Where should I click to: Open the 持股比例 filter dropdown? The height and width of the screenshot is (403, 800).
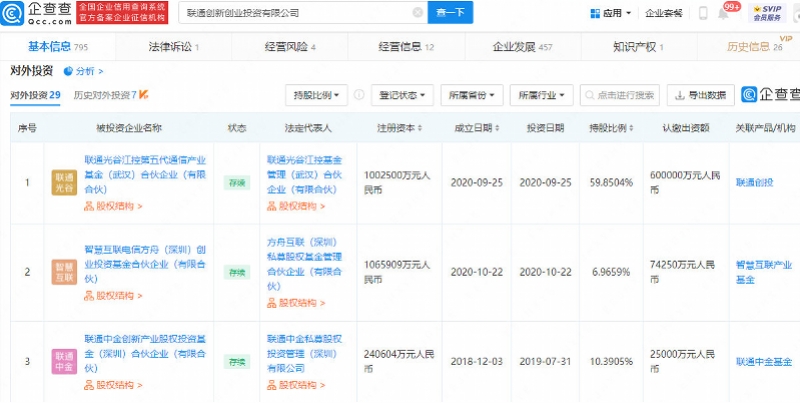click(x=316, y=95)
